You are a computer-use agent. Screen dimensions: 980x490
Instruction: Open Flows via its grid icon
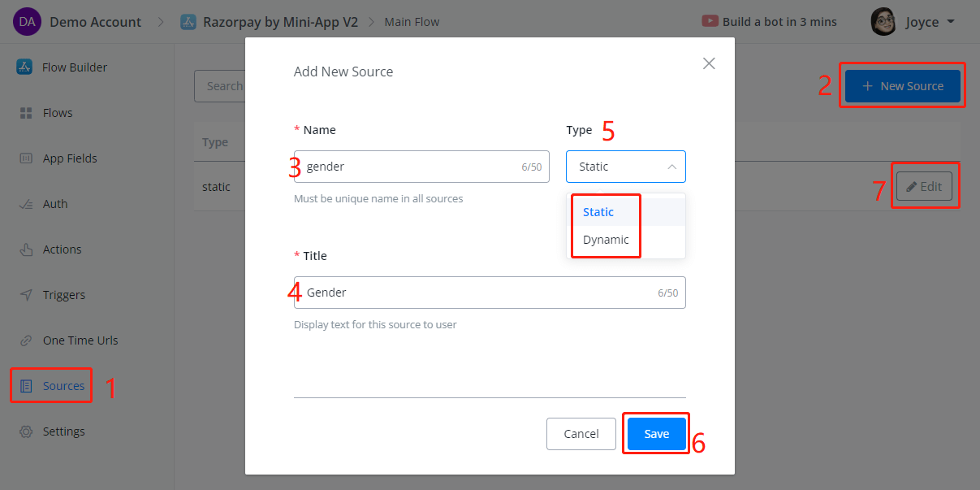25,113
